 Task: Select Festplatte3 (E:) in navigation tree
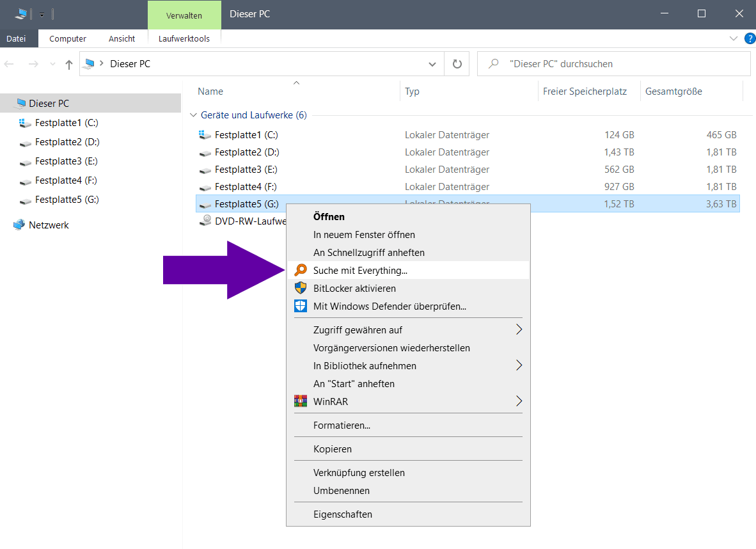pyautogui.click(x=67, y=161)
